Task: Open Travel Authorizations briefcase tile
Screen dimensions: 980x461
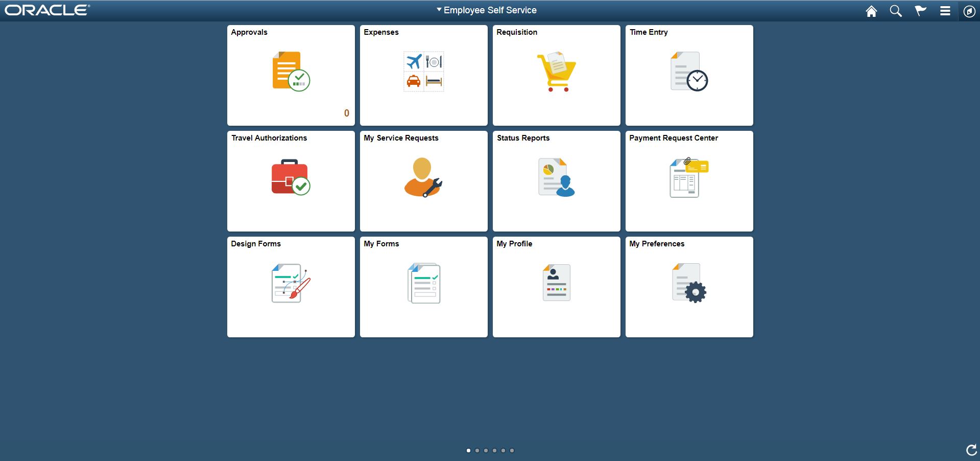Action: (x=291, y=181)
